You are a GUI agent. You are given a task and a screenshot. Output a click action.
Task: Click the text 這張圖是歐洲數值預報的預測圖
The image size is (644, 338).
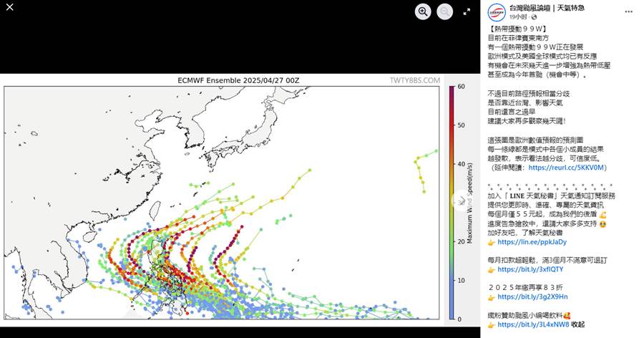535,140
